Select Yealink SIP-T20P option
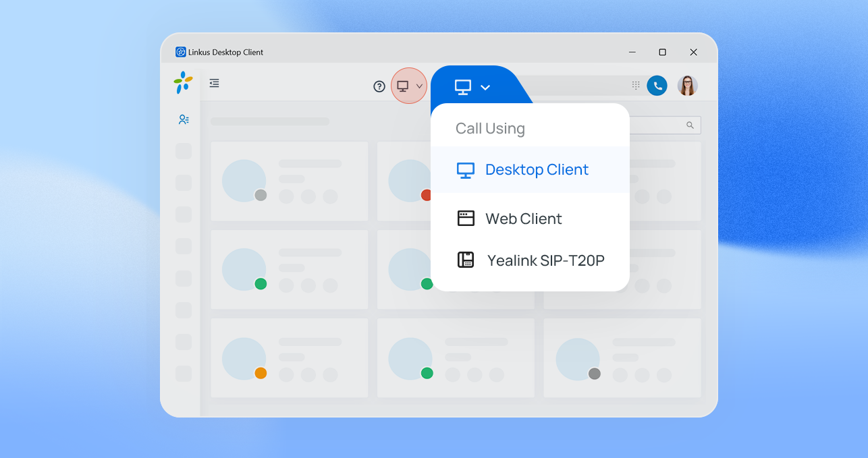 (530, 260)
